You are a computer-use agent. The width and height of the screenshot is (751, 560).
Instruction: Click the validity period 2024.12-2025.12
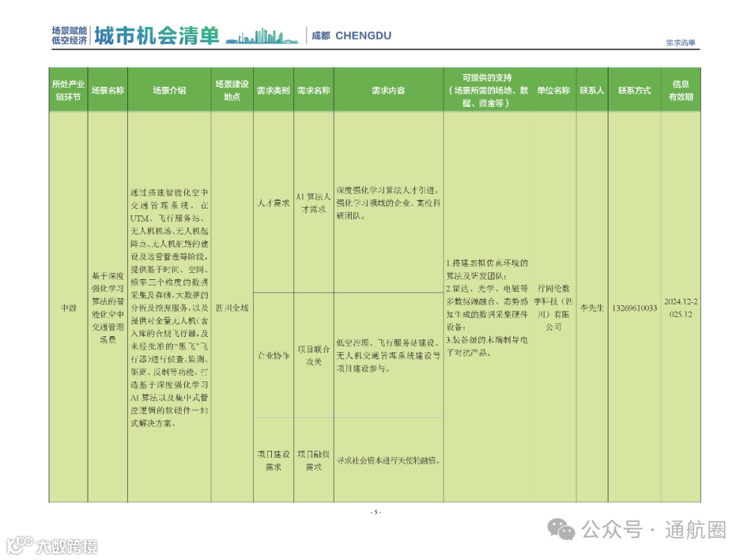(681, 308)
